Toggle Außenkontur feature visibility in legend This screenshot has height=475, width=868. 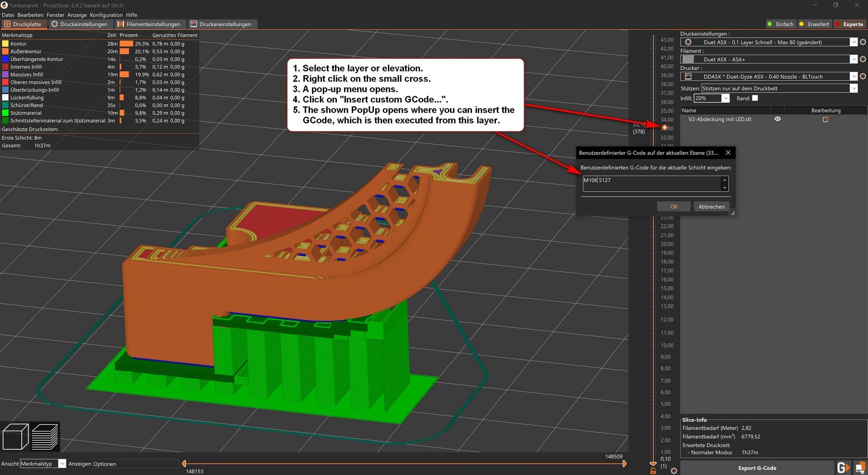pos(26,52)
